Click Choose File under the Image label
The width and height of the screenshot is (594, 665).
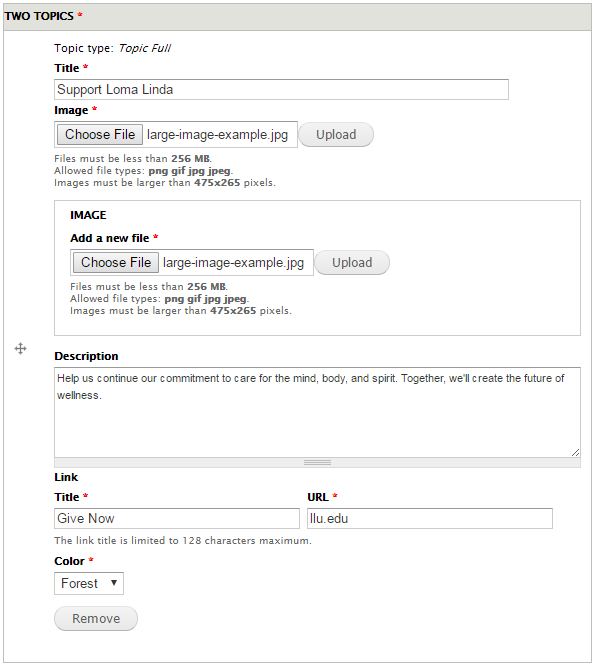100,134
